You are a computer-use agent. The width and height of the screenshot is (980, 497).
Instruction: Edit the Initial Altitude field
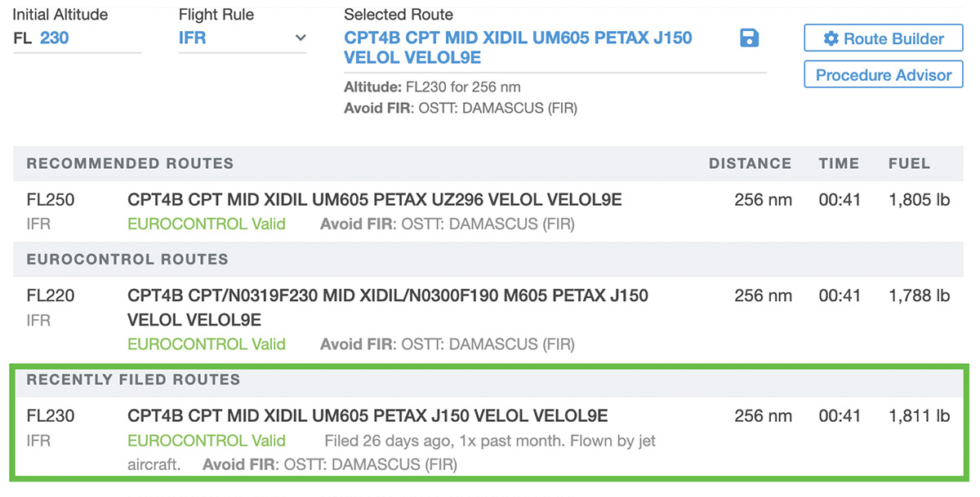[x=88, y=38]
